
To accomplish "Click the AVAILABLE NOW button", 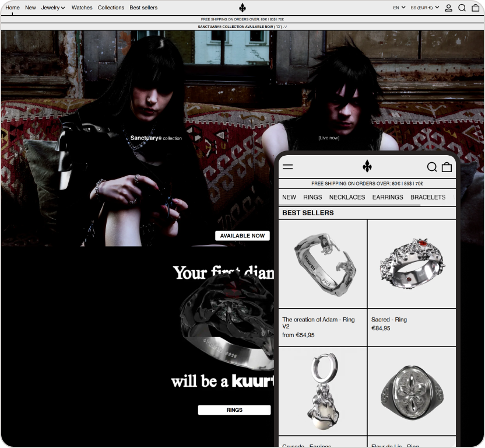I will [x=242, y=236].
